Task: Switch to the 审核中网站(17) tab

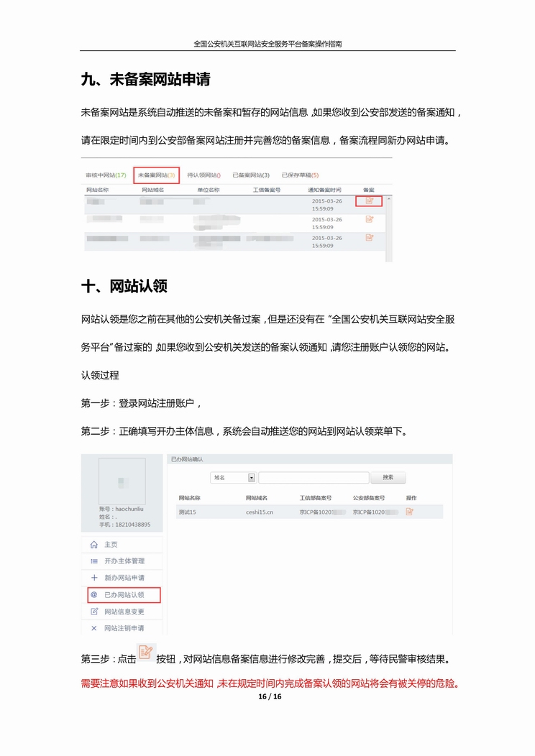Action: [x=106, y=175]
